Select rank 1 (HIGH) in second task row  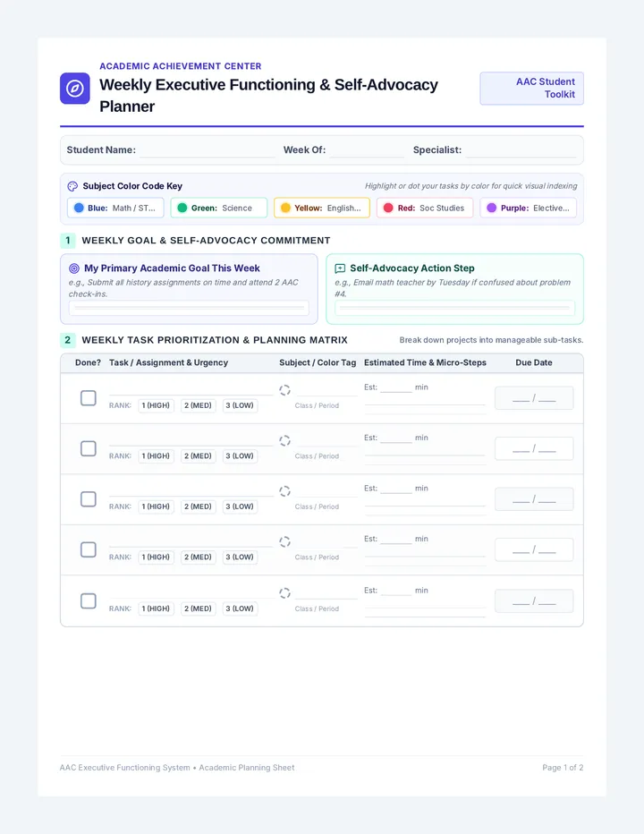coord(156,455)
